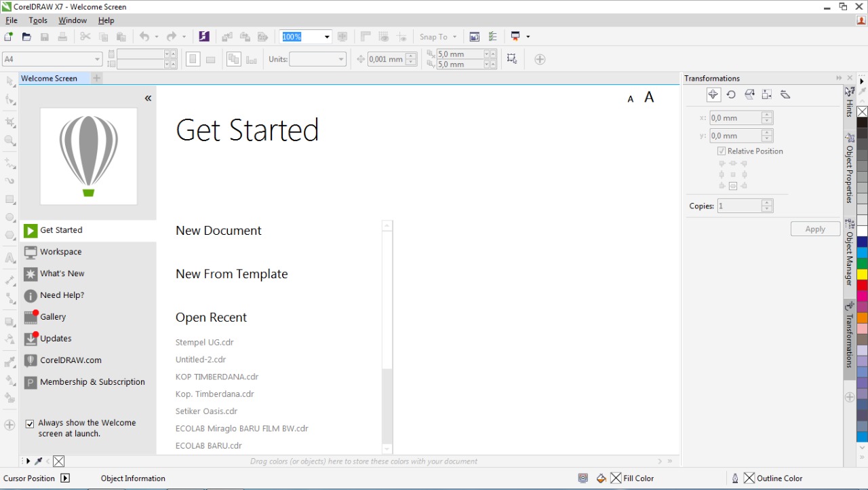This screenshot has width=868, height=490.
Task: Click the Membership & Subscription icon
Action: click(x=31, y=383)
